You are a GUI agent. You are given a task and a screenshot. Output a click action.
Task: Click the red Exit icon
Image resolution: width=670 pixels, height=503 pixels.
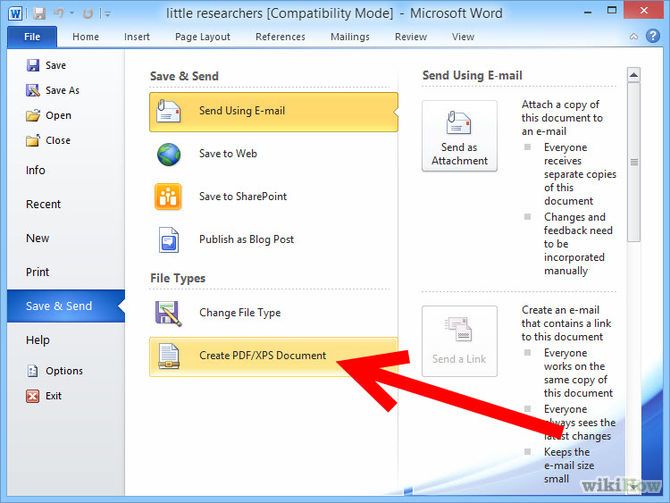pyautogui.click(x=32, y=396)
